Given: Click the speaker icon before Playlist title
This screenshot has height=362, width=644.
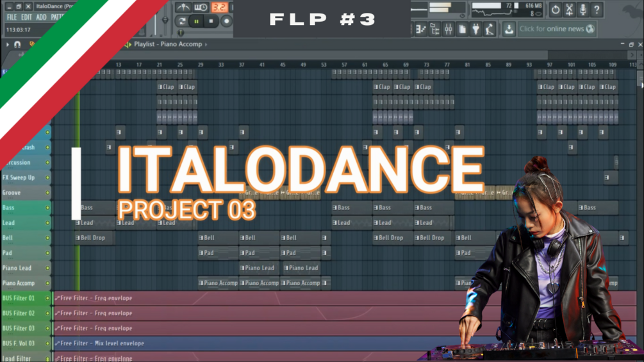Looking at the screenshot, I should click(x=128, y=44).
